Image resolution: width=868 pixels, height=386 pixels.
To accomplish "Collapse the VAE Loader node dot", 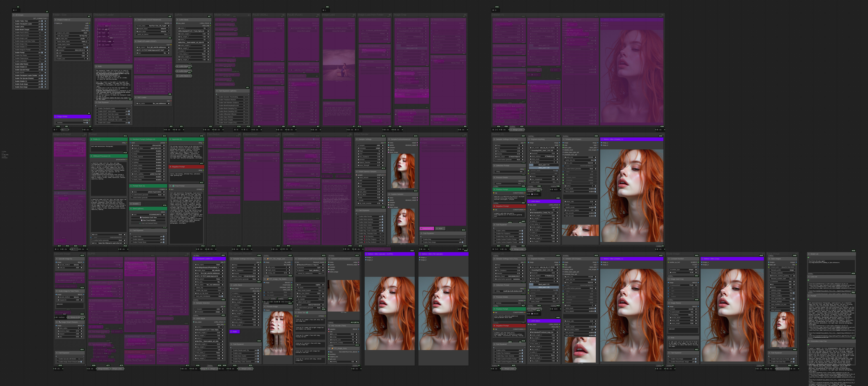I will tap(136, 97).
